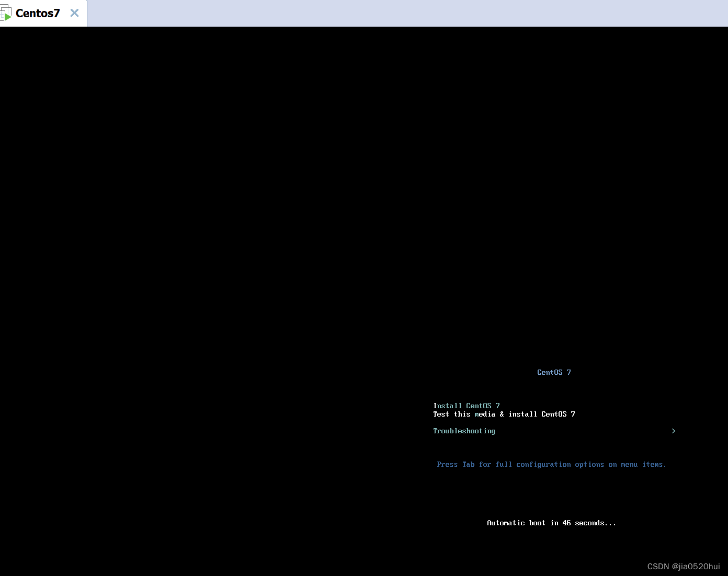Select "Test this media & install CentOS 7"

click(504, 414)
